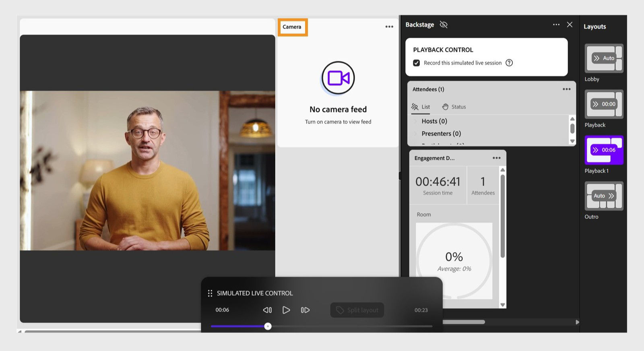Click the Attendees list scroll down arrow
Image resolution: width=644 pixels, height=351 pixels.
point(572,141)
